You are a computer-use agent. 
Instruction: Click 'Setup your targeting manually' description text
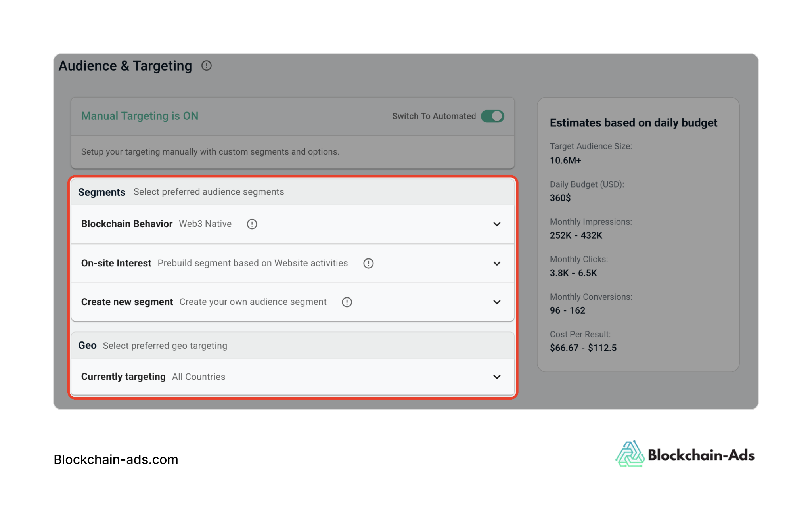[210, 152]
